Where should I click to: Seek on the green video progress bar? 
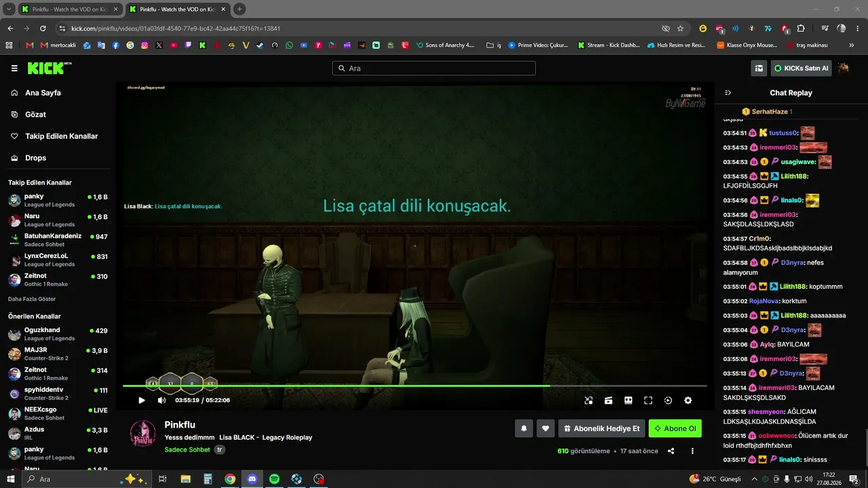coord(414,386)
